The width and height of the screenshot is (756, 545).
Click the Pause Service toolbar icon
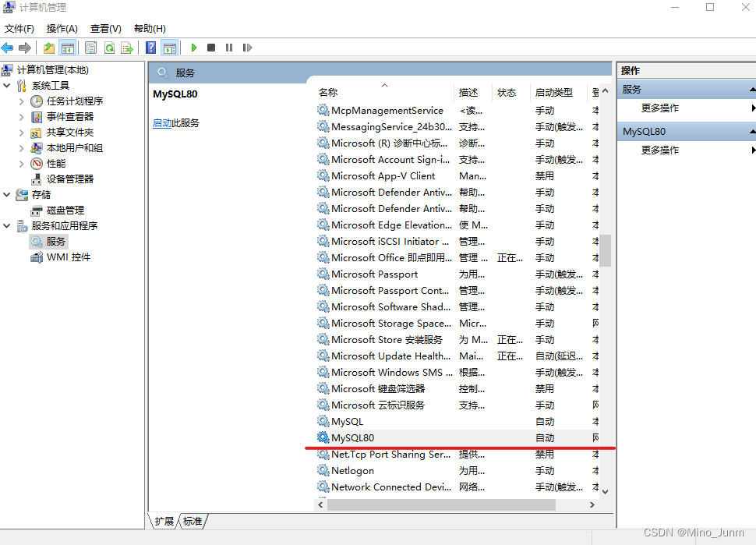[x=228, y=48]
